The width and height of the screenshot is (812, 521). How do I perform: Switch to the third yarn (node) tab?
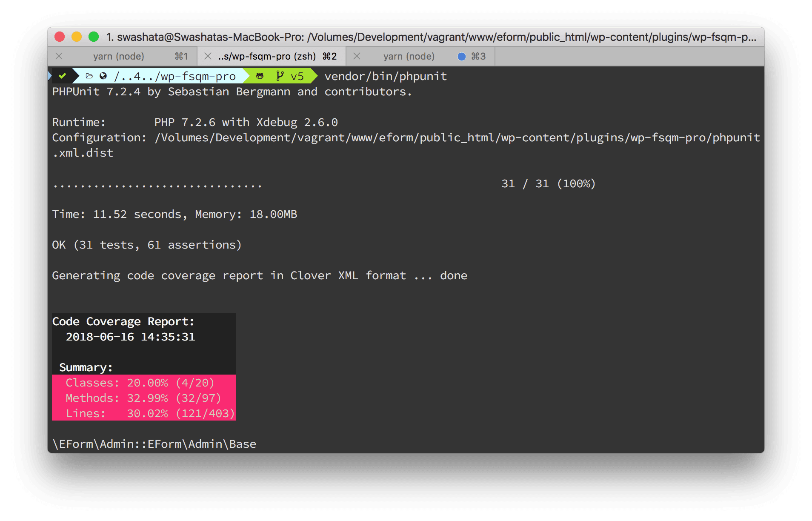coord(409,56)
